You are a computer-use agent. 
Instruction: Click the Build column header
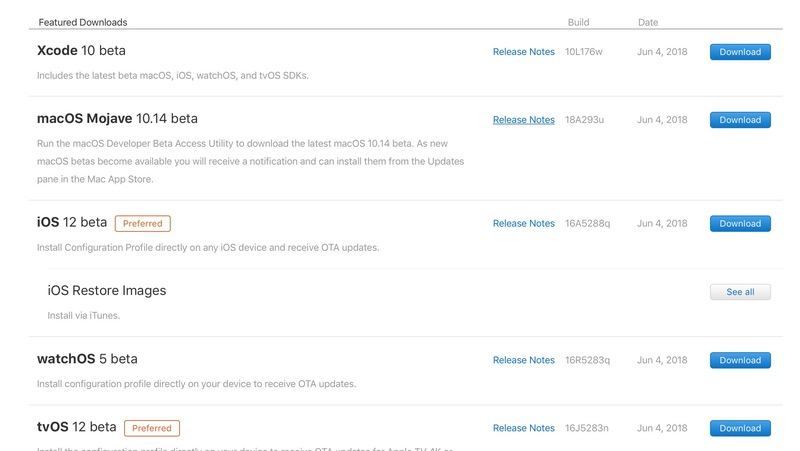579,22
